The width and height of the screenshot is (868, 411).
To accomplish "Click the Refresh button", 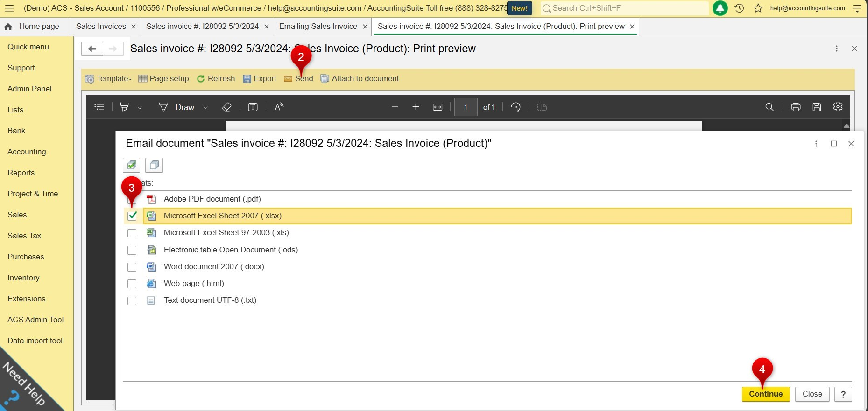I will point(216,78).
